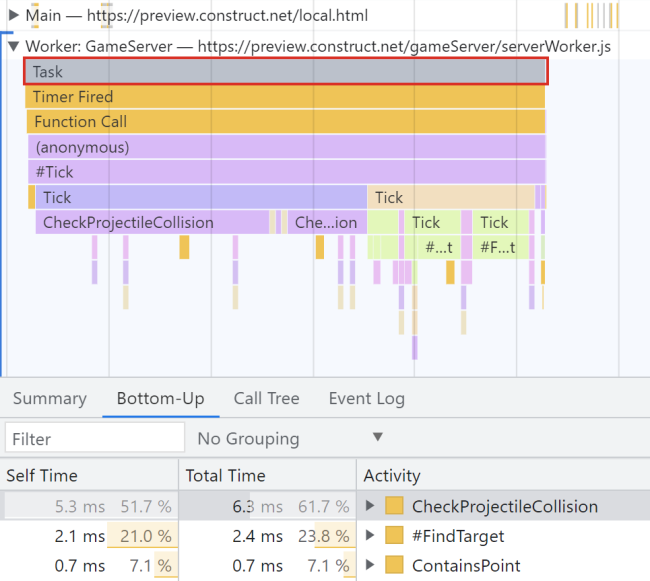Image resolution: width=650 pixels, height=581 pixels.
Task: Collapse the Worker: GameServer track
Action: click(x=14, y=46)
